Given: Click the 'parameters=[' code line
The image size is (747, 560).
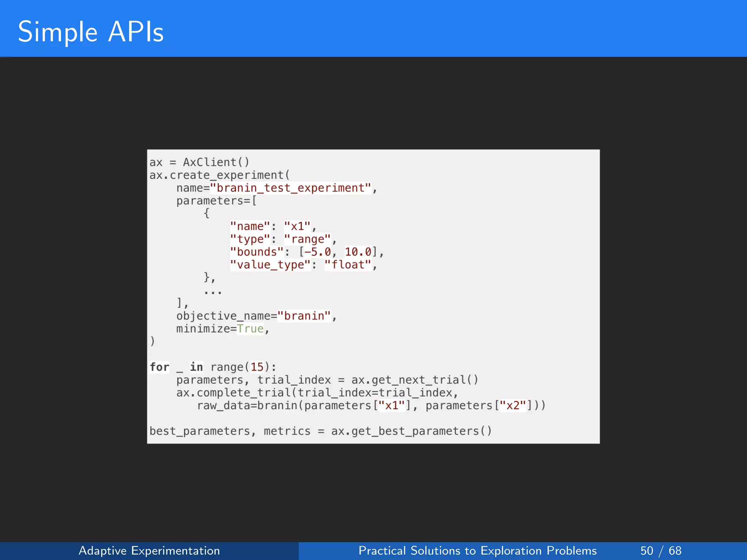Looking at the screenshot, I should pyautogui.click(x=217, y=201).
